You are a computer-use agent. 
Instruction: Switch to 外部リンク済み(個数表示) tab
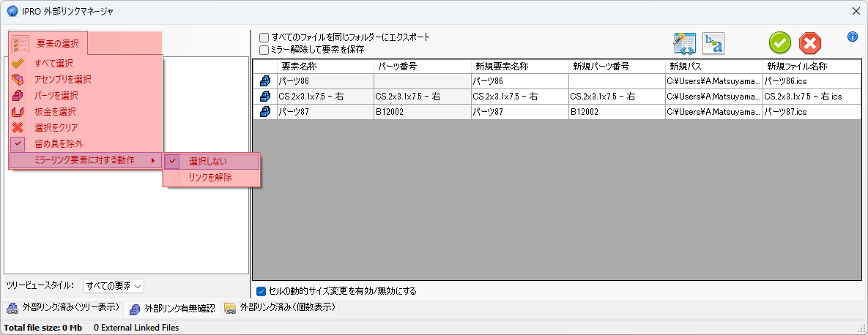(280, 307)
